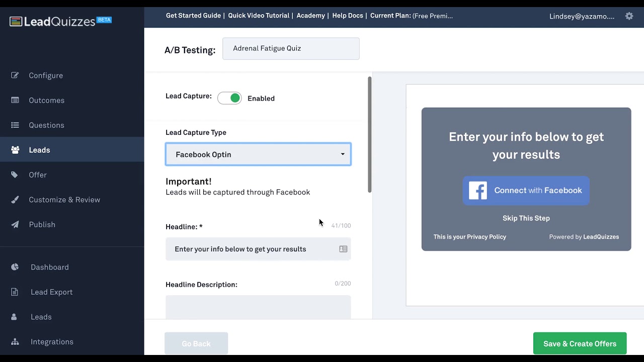Open the Academy link
This screenshot has width=644, height=362.
pos(310,16)
